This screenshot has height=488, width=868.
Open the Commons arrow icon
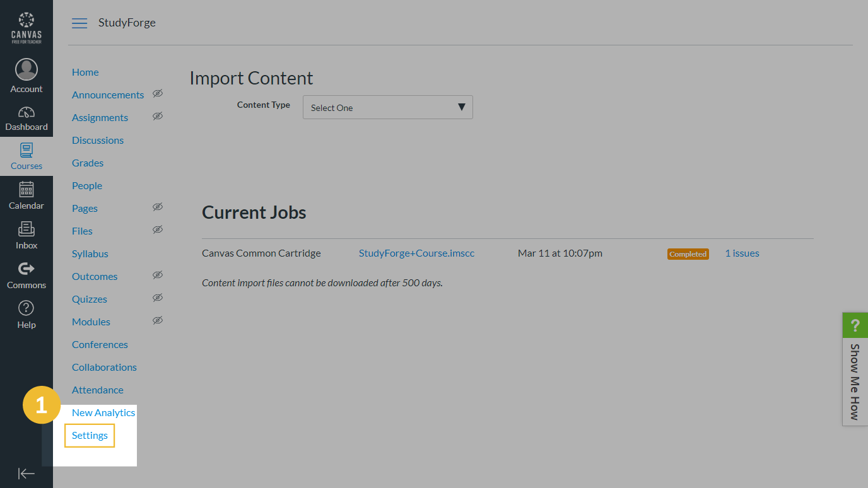coord(26,269)
